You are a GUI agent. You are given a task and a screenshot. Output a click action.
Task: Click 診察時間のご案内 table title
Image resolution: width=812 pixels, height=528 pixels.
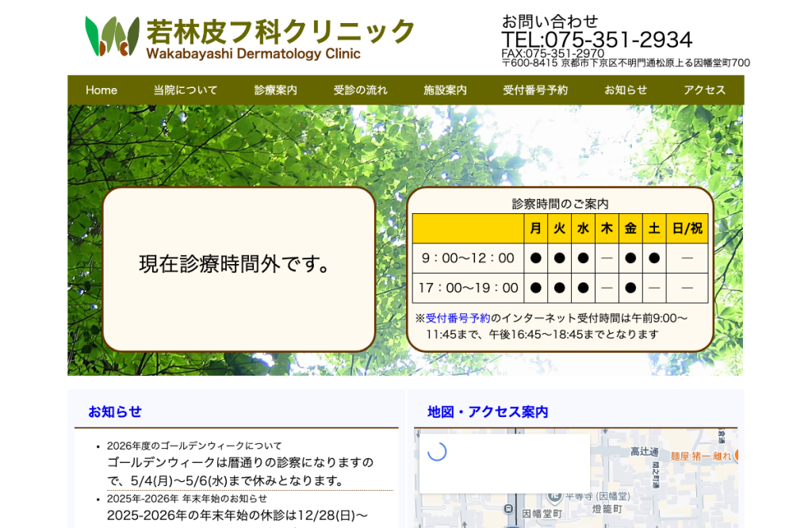click(561, 204)
